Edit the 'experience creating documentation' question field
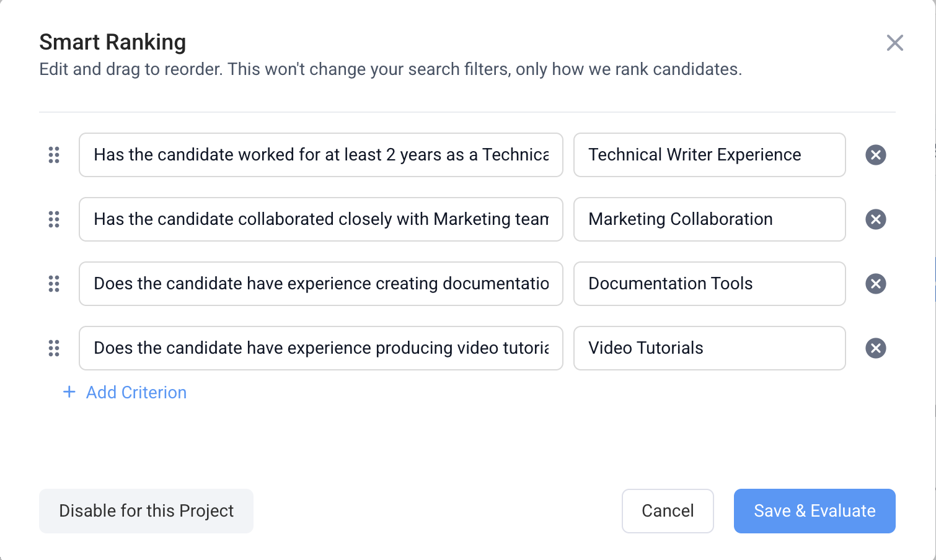This screenshot has width=936, height=560. pyautogui.click(x=321, y=284)
